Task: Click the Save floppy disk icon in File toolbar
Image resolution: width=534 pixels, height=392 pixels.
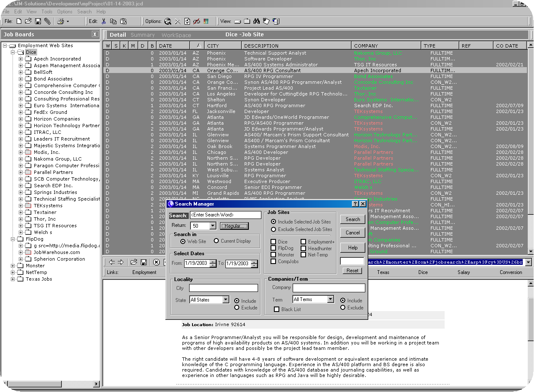Action: coord(38,21)
